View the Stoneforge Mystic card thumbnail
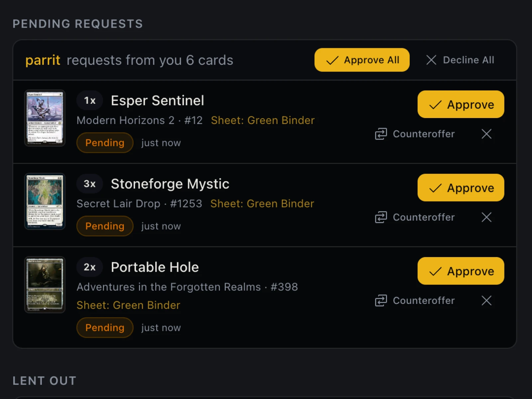Image resolution: width=532 pixels, height=399 pixels. tap(45, 201)
